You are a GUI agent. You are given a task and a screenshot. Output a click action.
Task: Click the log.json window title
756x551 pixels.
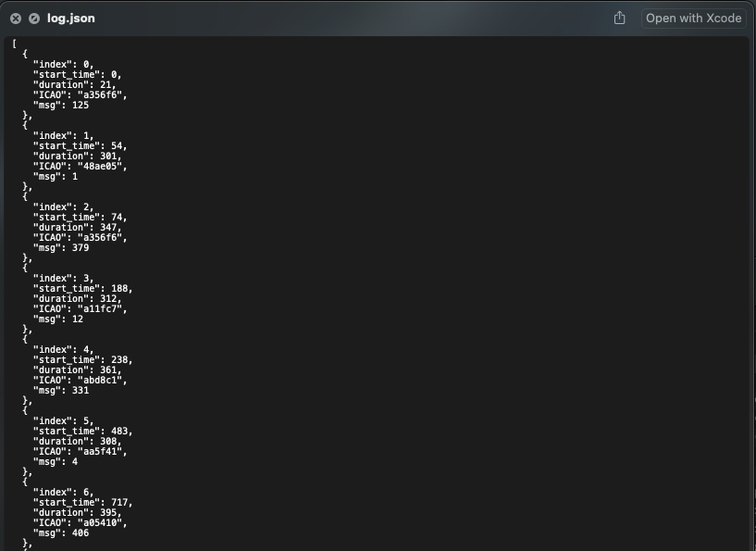71,19
